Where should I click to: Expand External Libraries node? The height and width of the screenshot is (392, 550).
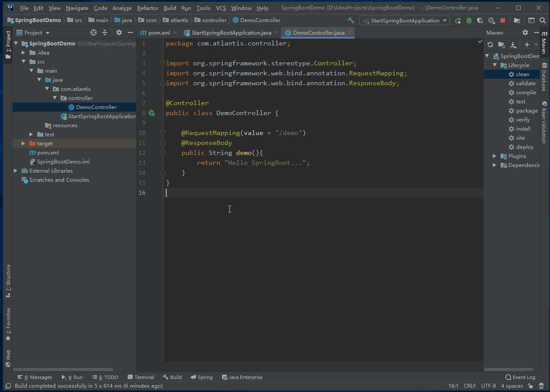click(16, 171)
